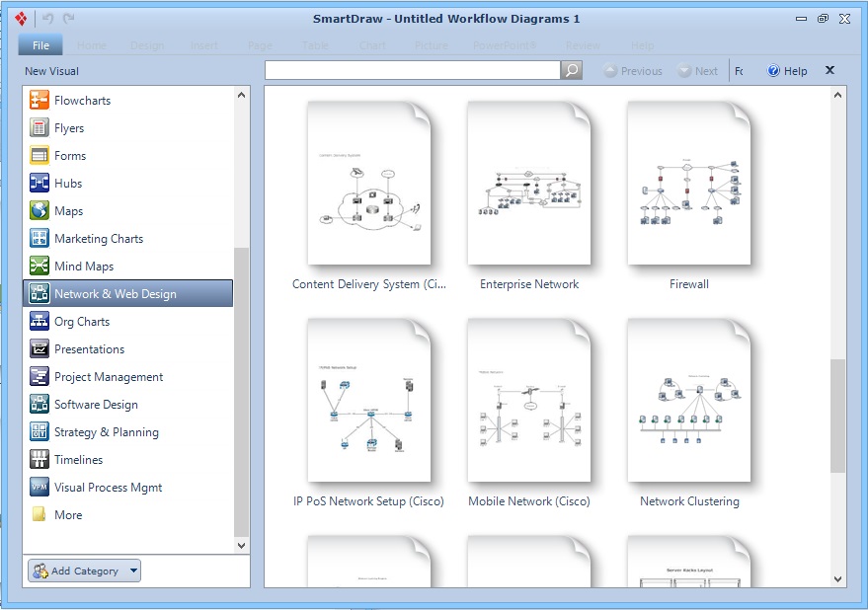Open Mobile Network (Cisco) thumbnail
868x610 pixels.
(x=529, y=400)
